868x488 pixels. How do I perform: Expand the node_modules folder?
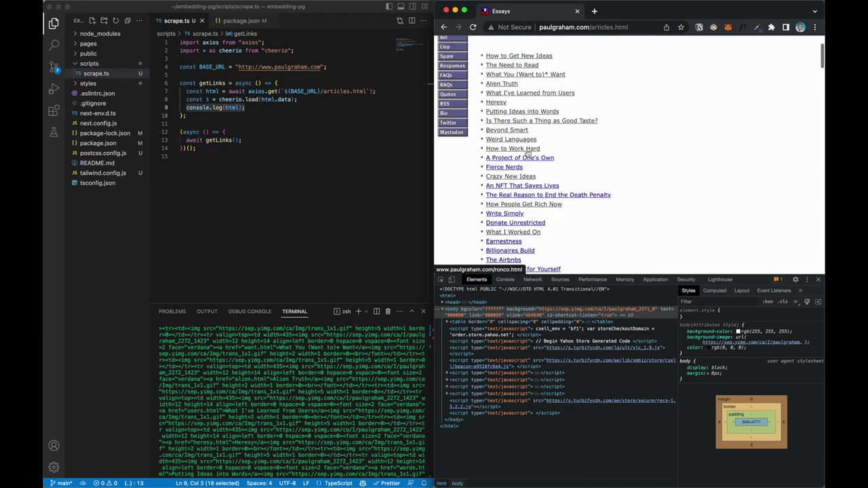coord(100,33)
